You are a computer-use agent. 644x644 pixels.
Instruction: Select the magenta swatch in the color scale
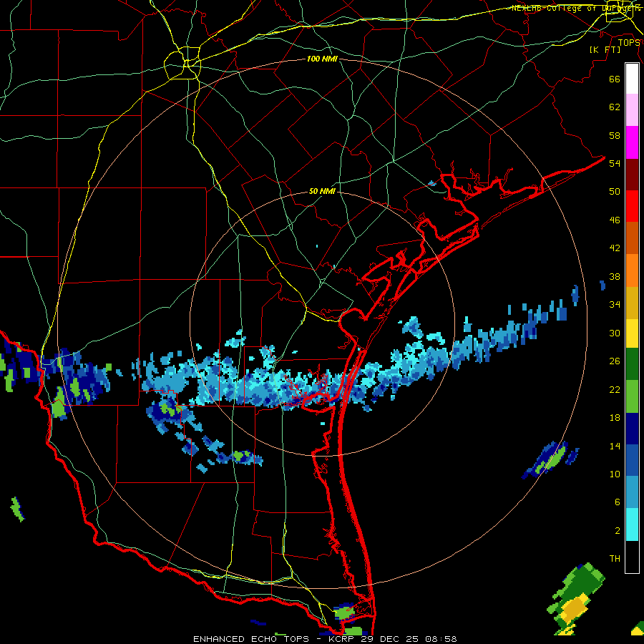click(x=632, y=142)
